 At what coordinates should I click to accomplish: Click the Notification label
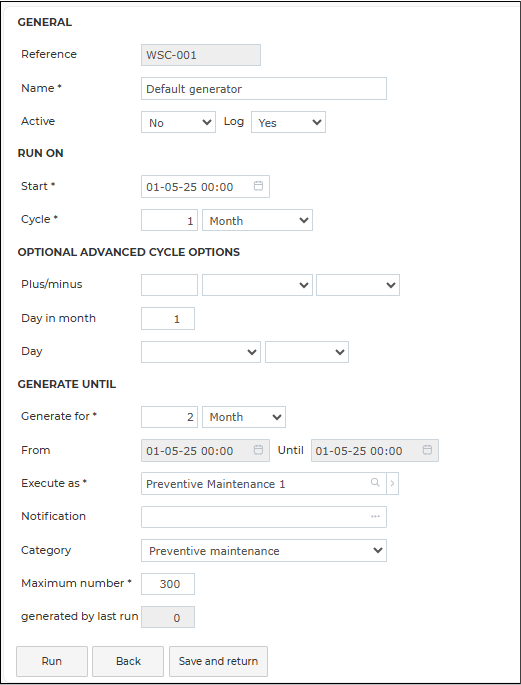[x=53, y=516]
